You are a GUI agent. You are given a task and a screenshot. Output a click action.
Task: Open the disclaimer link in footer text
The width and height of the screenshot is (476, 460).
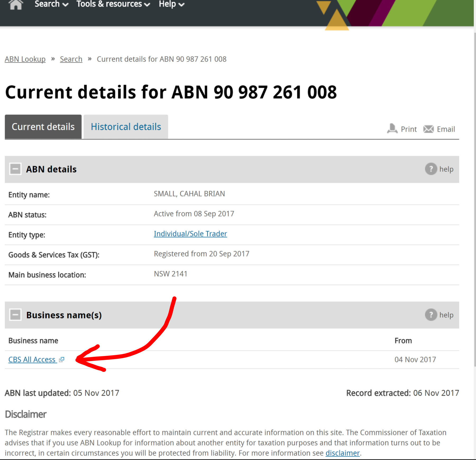pyautogui.click(x=342, y=453)
